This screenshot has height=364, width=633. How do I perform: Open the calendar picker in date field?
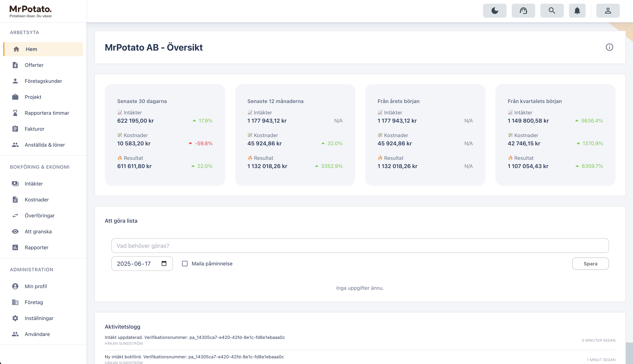pos(164,264)
